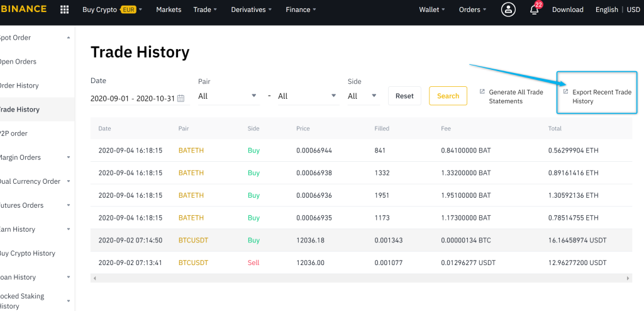Open the first Pair All dropdown
The height and width of the screenshot is (311, 644).
click(228, 96)
